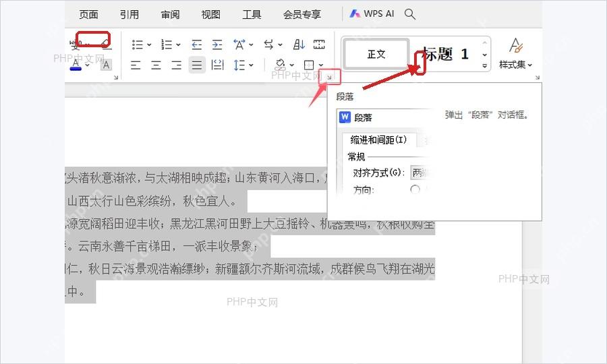The height and width of the screenshot is (364, 607).
Task: Decrease paragraph indent
Action: point(197,45)
